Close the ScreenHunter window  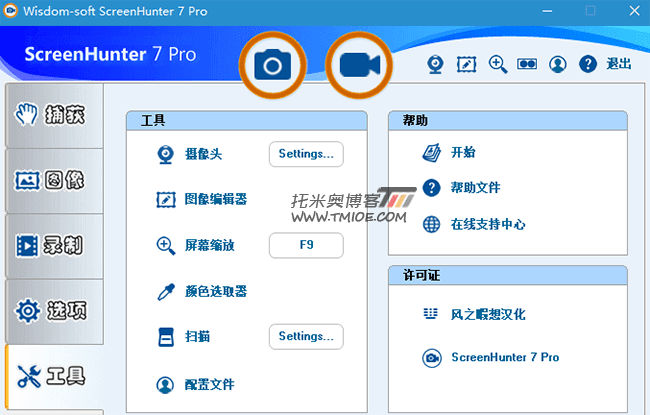634,11
